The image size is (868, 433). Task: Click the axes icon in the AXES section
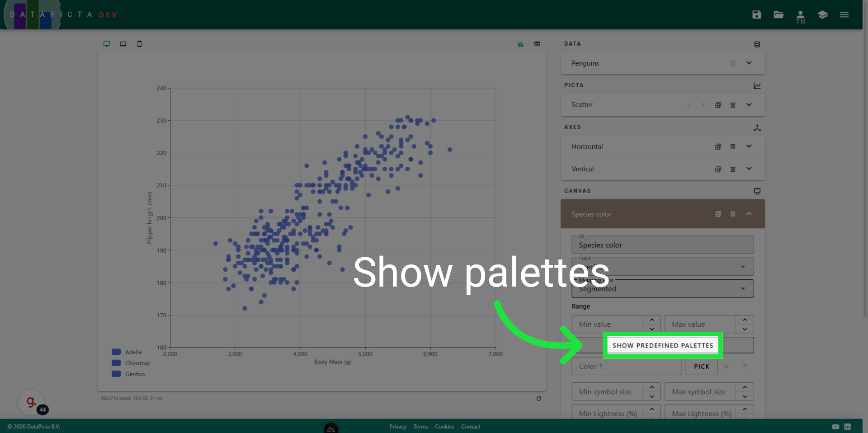(x=758, y=128)
